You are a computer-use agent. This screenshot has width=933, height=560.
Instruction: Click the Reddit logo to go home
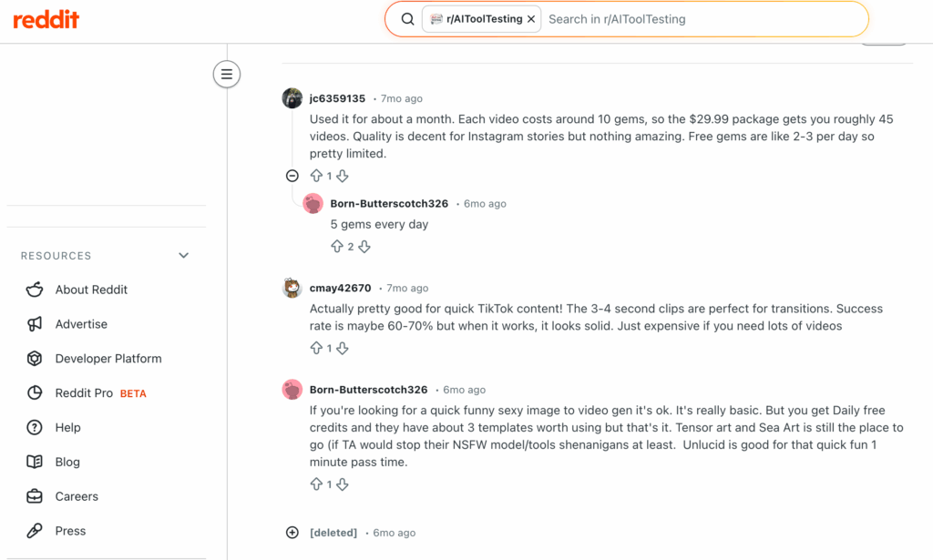tap(46, 18)
